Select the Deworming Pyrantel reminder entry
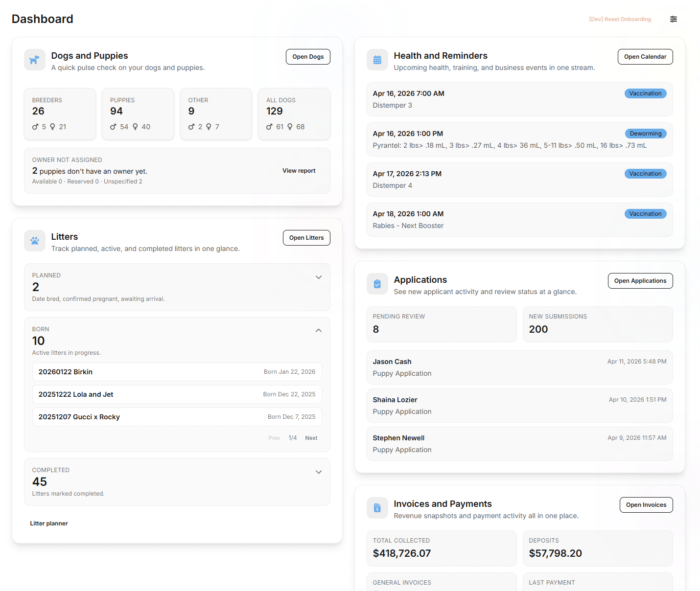Viewport: 700px width, 591px height. click(519, 139)
